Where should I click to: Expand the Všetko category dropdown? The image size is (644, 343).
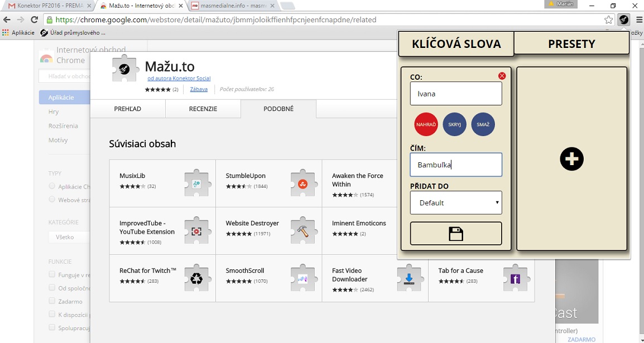click(x=70, y=237)
